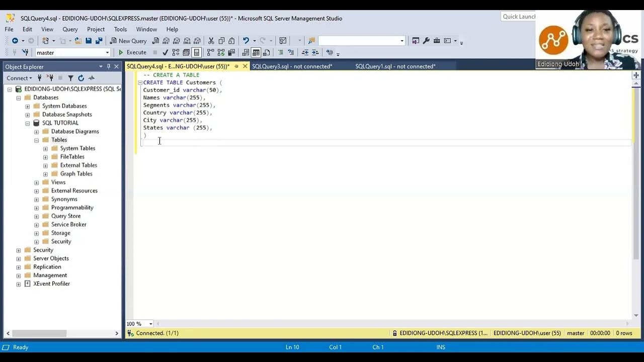
Task: Click the Object Explorer horizontal scrollbar thumb
Action: click(39, 333)
